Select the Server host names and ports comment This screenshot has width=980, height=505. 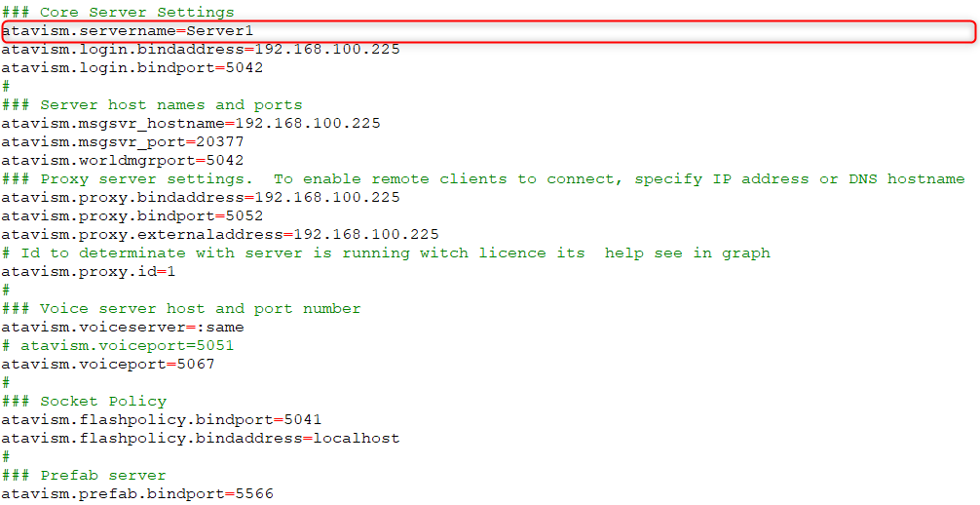pyautogui.click(x=170, y=105)
